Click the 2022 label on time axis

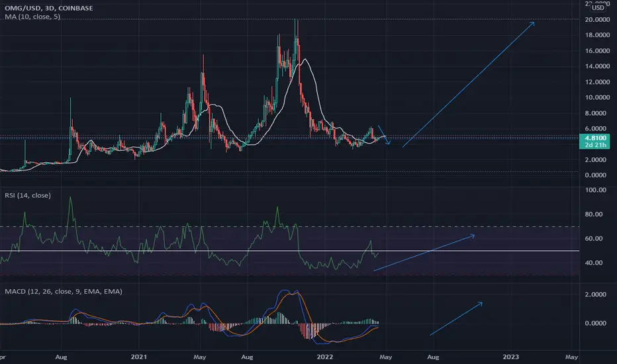point(325,357)
